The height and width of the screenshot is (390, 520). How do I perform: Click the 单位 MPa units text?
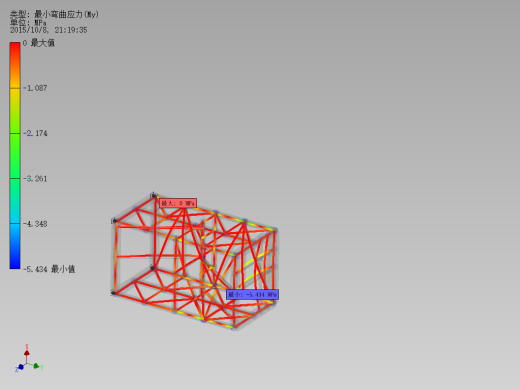[x=28, y=23]
